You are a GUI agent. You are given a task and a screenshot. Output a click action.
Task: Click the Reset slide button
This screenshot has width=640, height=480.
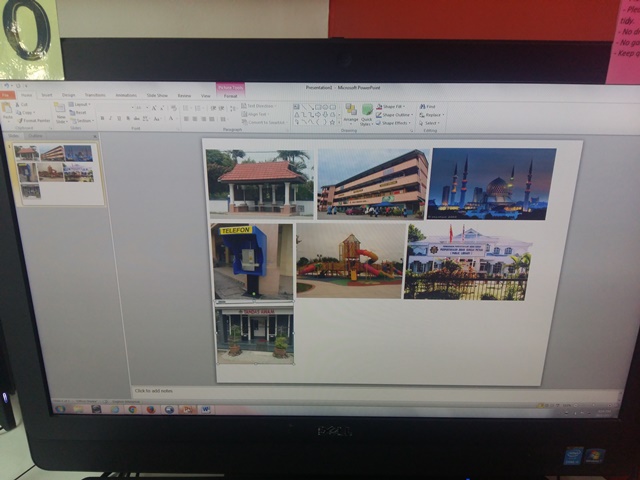click(x=78, y=112)
